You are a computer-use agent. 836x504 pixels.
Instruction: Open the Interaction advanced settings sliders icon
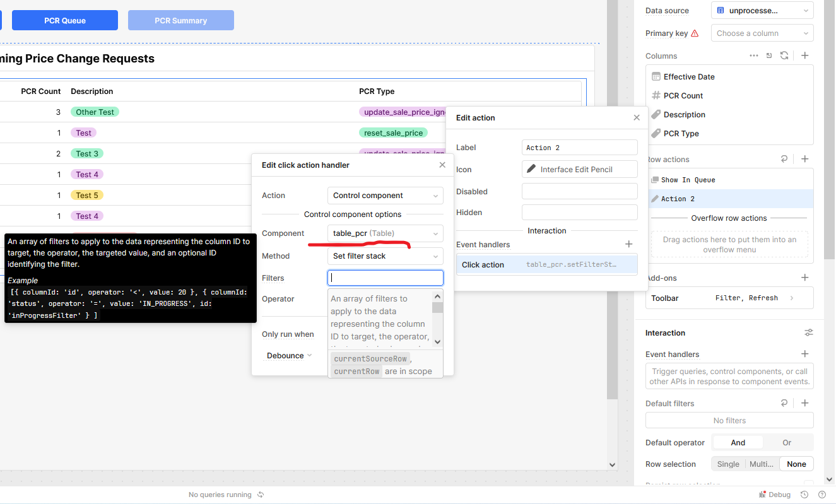(x=808, y=332)
